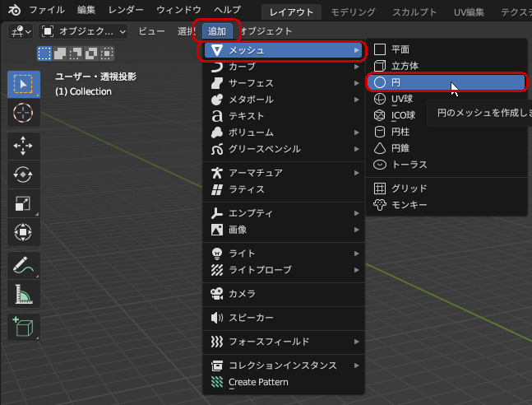Select the intersect selection mode icon
This screenshot has height=405, width=532.
point(107,54)
